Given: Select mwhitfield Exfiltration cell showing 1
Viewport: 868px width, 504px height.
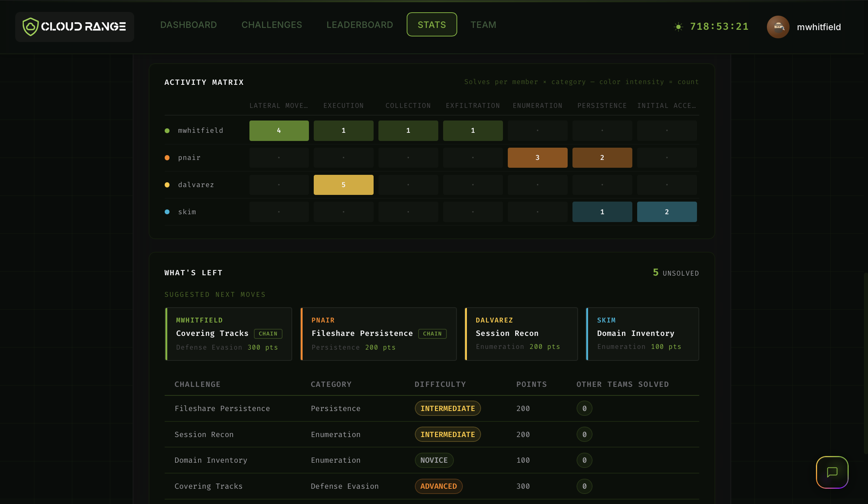Looking at the screenshot, I should click(473, 131).
